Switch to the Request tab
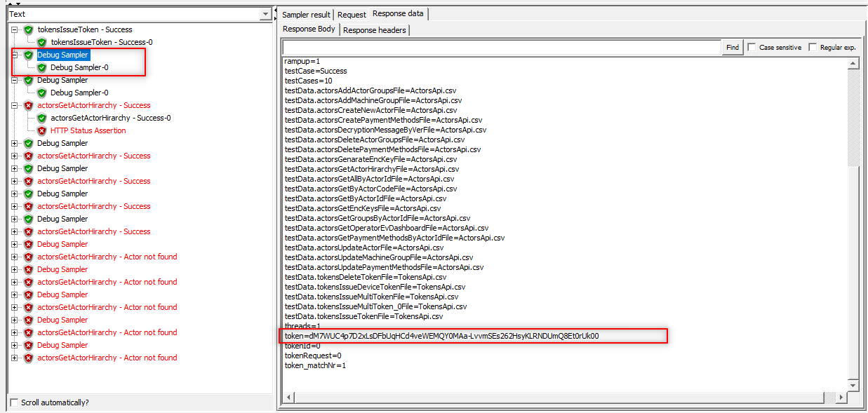 (x=352, y=14)
